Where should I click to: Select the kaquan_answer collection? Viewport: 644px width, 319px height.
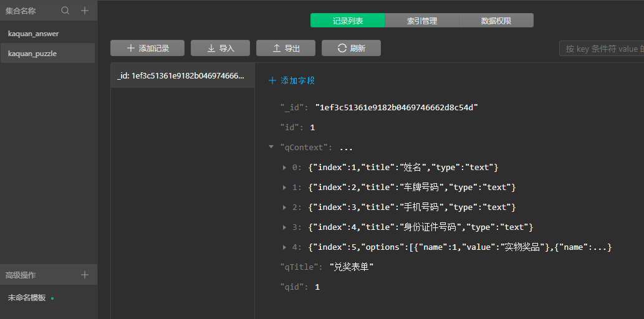[34, 34]
